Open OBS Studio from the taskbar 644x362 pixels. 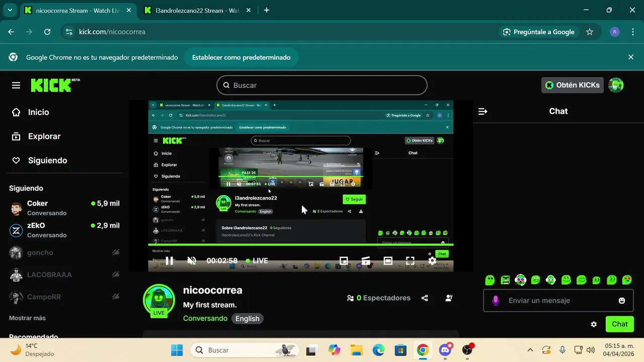tap(467, 350)
